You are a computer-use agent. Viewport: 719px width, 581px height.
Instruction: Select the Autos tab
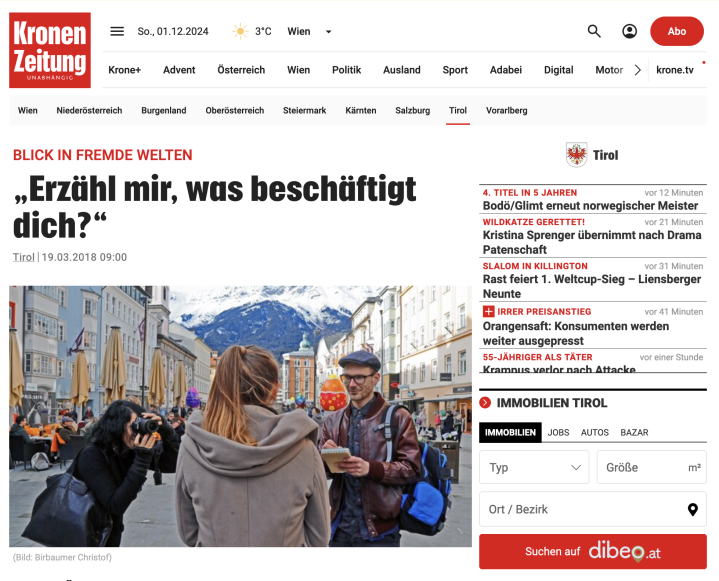point(595,432)
